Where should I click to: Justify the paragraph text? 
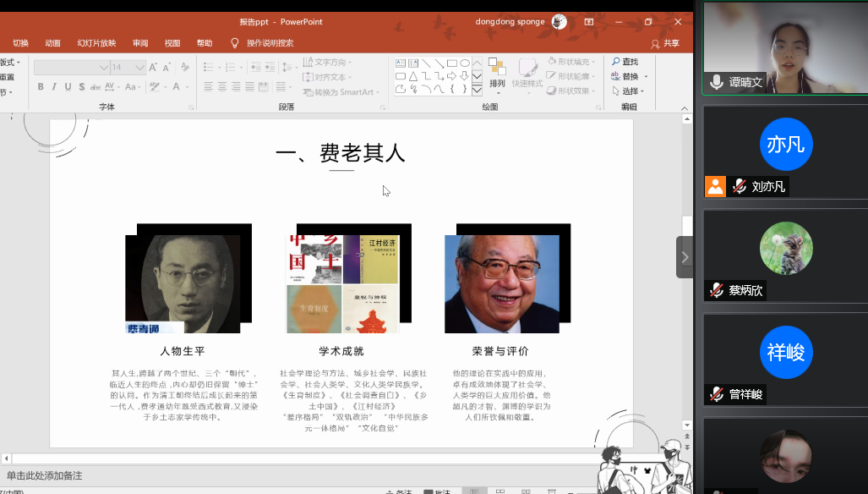tap(249, 87)
